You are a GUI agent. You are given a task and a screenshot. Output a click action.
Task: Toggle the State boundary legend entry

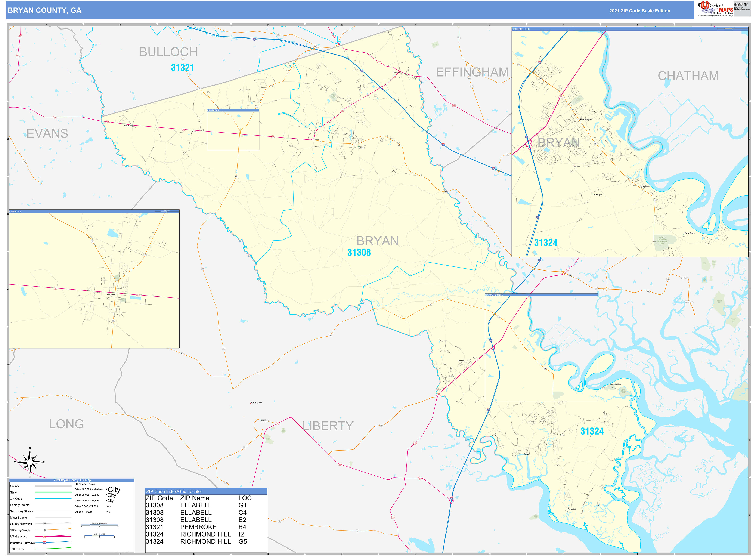53,492
